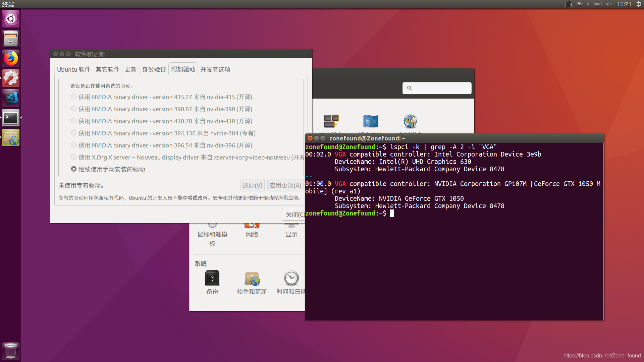
Task: Open the Backup icon in System Settings
Action: 212,278
